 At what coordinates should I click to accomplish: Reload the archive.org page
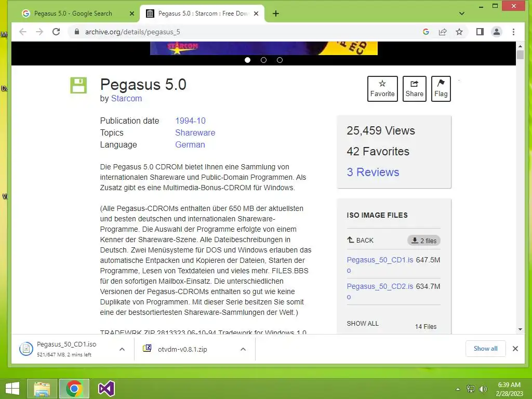pyautogui.click(x=56, y=32)
